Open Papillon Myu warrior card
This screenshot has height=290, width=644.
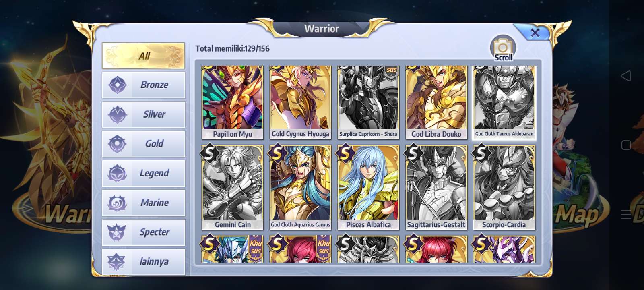[233, 102]
